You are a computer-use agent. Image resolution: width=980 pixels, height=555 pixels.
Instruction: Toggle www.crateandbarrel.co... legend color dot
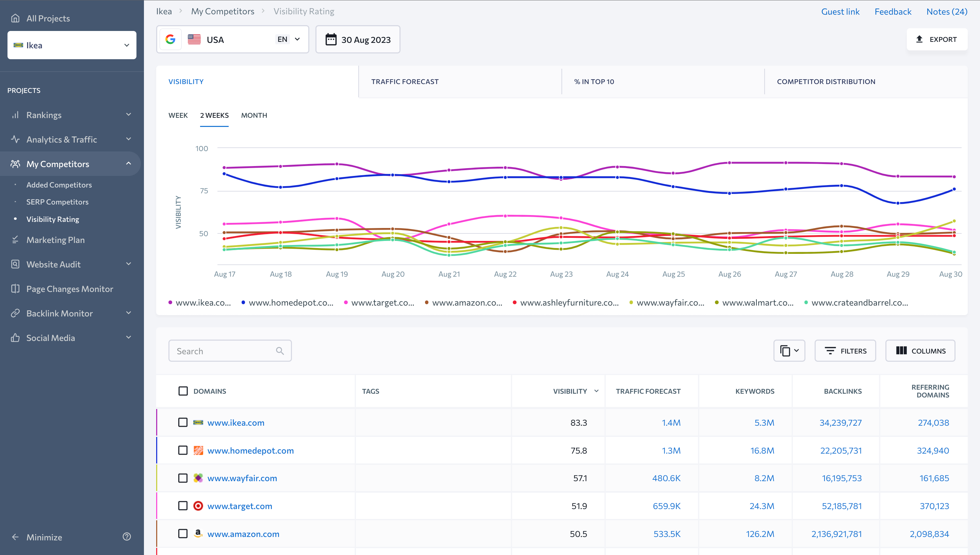806,303
